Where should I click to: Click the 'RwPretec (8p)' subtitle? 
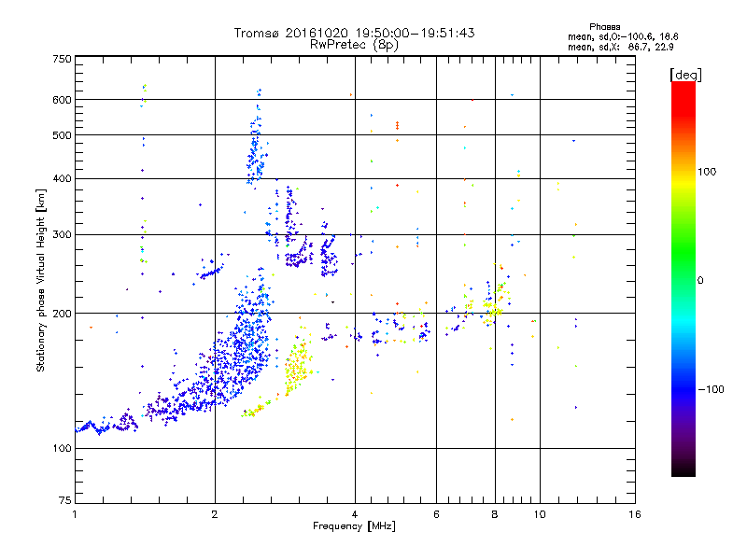[354, 45]
